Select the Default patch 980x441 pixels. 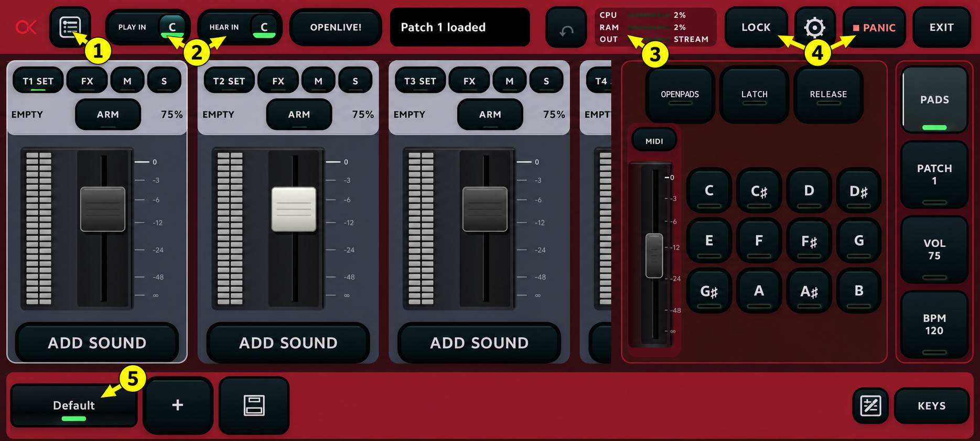click(x=74, y=405)
